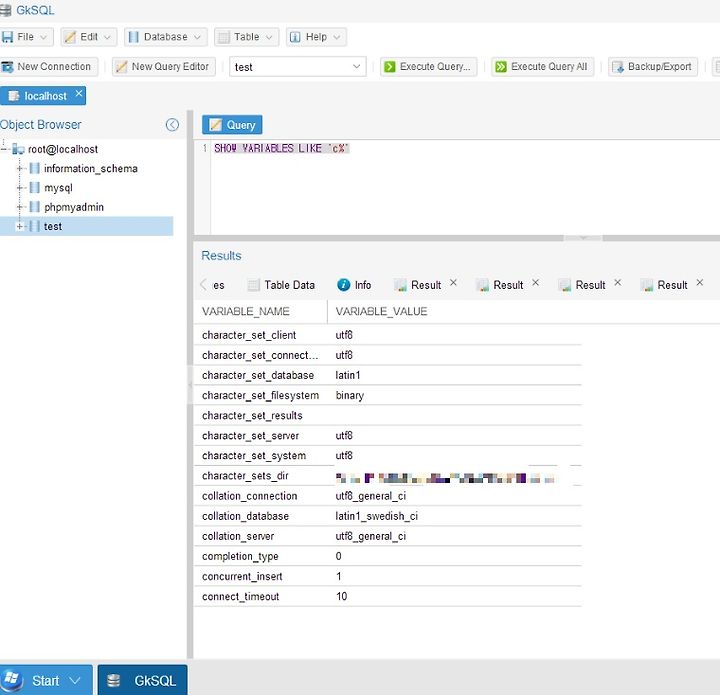Click the New Connection button
Screen dimensions: 720x695
[x=48, y=67]
